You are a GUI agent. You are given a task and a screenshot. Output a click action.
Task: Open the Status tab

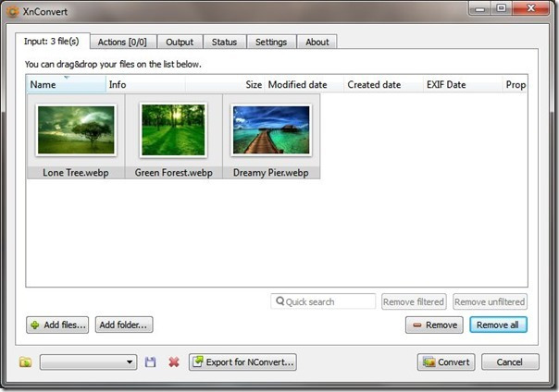coord(224,42)
